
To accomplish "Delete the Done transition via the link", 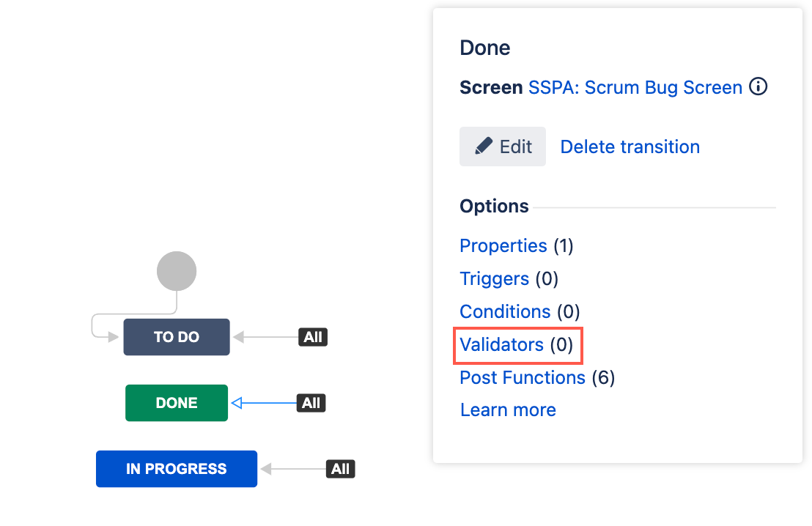I will [x=630, y=147].
